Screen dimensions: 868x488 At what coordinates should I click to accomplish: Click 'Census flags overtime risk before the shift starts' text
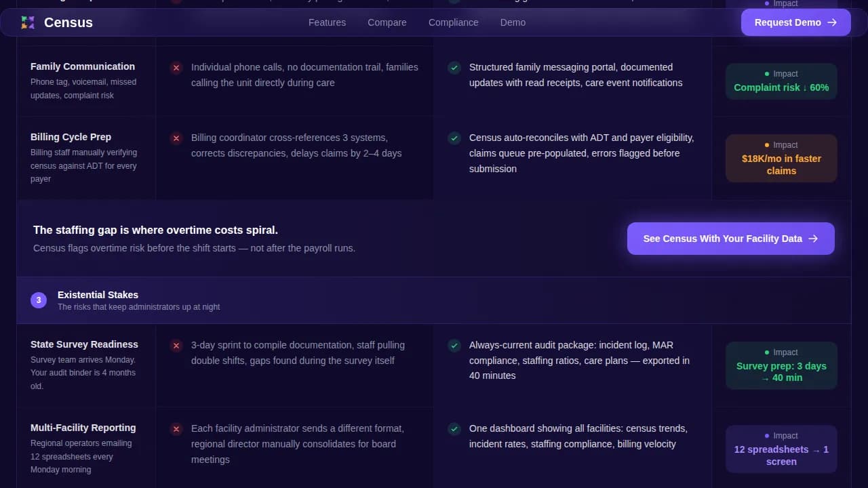(194, 248)
